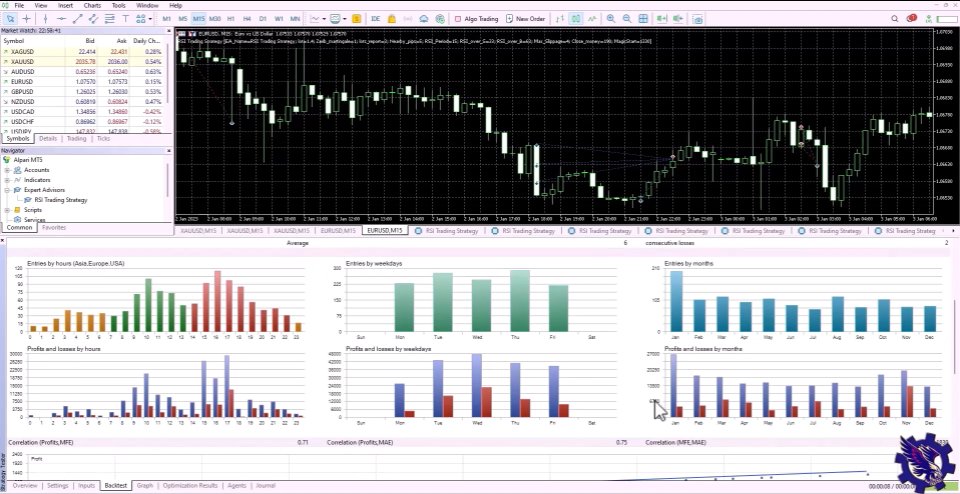Choose the equidistant channel tool
Image resolution: width=960 pixels, height=494 pixels.
[x=94, y=19]
